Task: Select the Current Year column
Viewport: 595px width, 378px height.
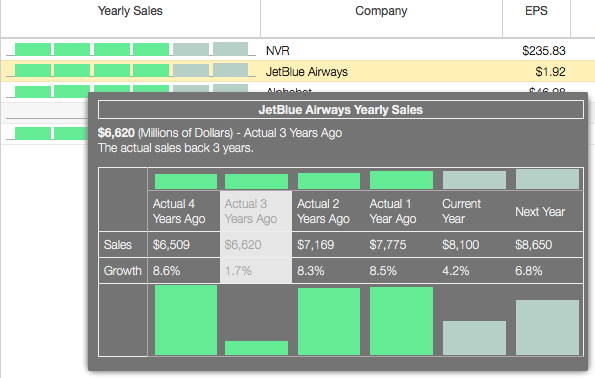Action: pyautogui.click(x=461, y=211)
